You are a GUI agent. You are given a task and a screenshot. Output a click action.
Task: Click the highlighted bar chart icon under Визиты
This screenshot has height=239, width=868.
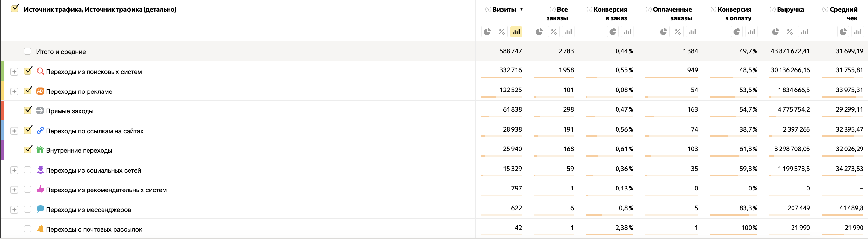[x=516, y=32]
